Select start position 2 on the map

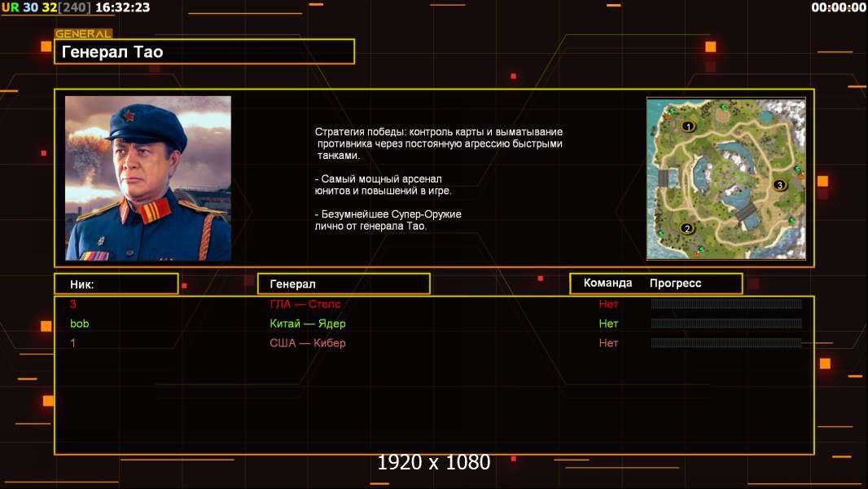(687, 228)
